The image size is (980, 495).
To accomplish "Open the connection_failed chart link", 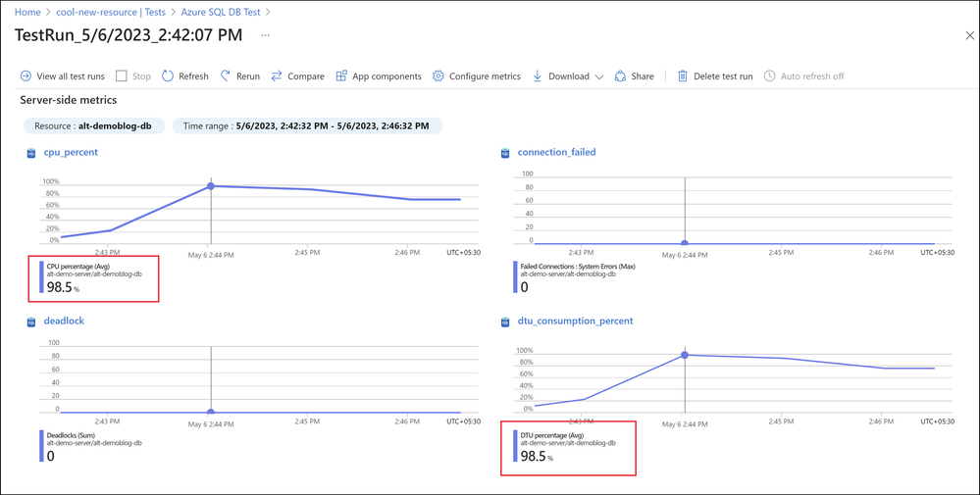I will pos(556,152).
